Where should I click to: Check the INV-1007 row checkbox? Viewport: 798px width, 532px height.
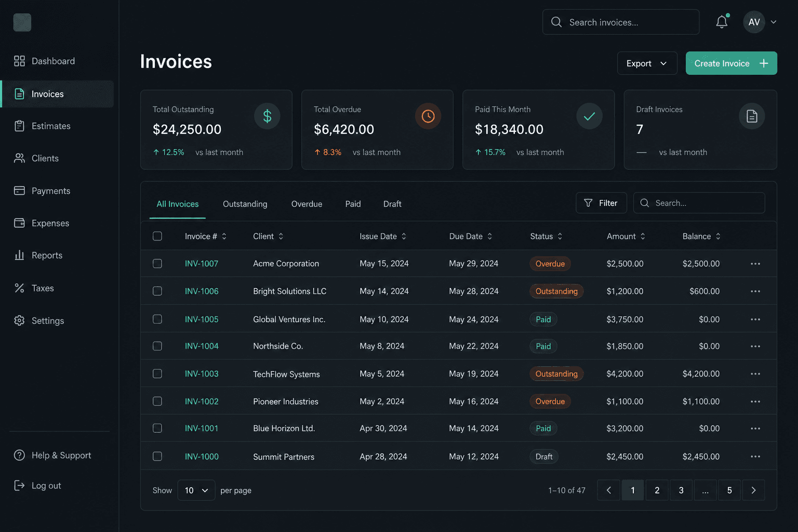tap(157, 264)
